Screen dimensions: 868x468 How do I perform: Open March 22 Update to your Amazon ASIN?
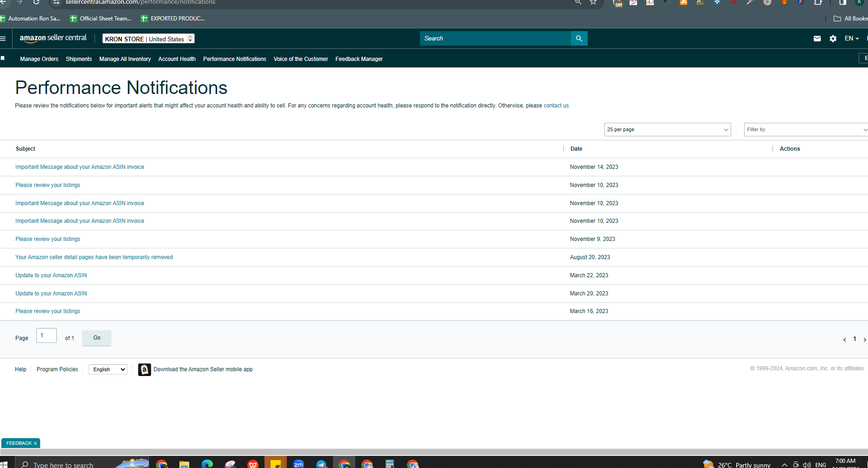[x=51, y=275]
